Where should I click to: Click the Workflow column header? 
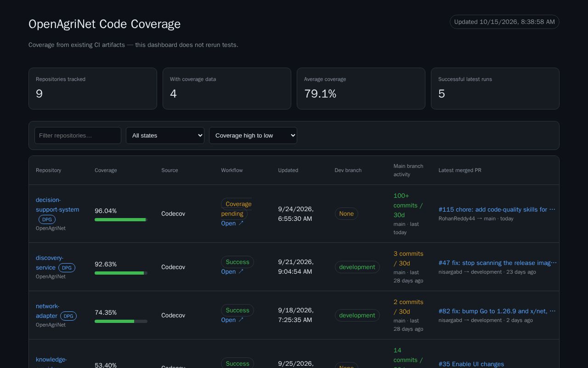[x=232, y=170]
